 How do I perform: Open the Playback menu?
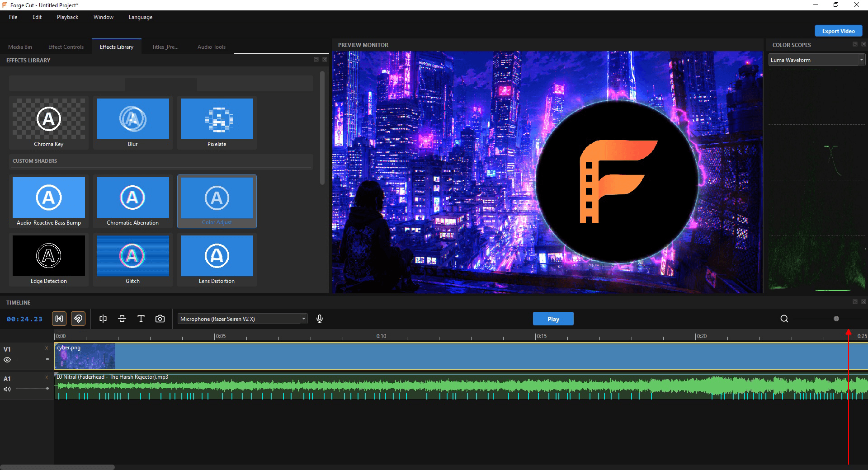[x=68, y=17]
